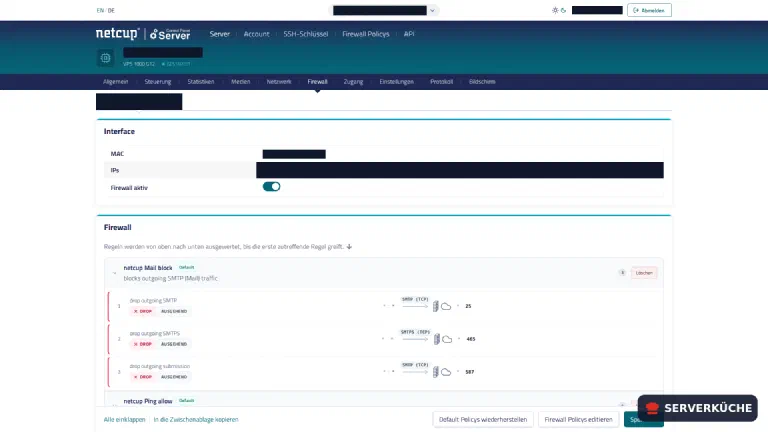The image size is (768, 432).
Task: Switch to the Statistiken tab
Action: (x=201, y=82)
